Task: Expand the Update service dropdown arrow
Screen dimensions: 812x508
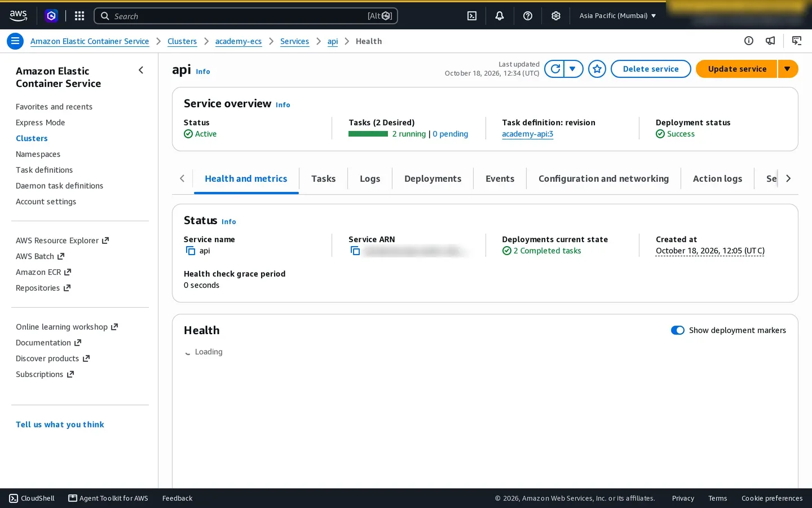Action: tap(788, 69)
